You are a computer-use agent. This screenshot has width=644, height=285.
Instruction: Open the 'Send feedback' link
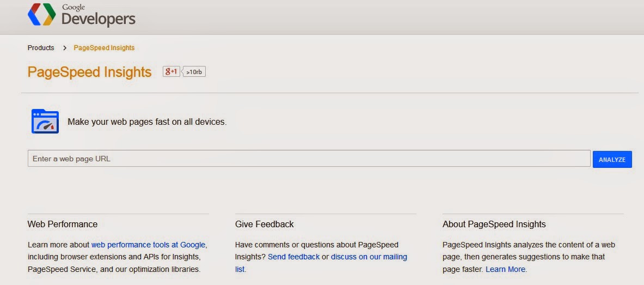pyautogui.click(x=293, y=257)
